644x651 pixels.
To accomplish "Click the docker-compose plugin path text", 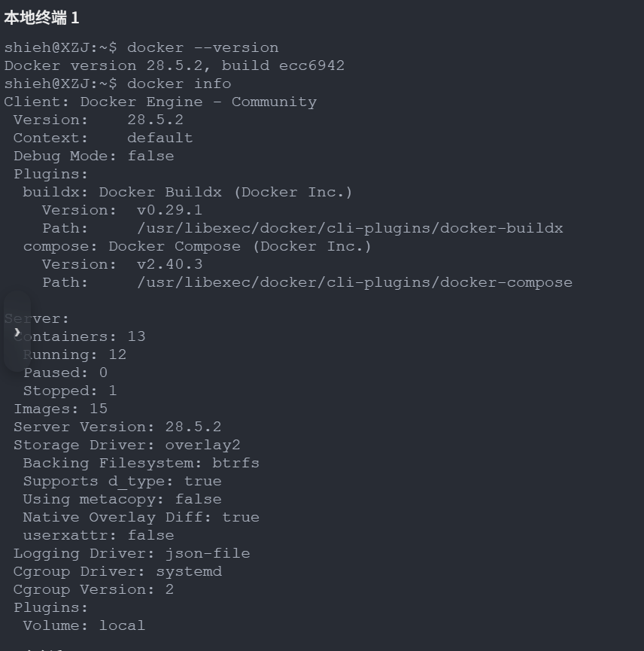I will tap(354, 282).
